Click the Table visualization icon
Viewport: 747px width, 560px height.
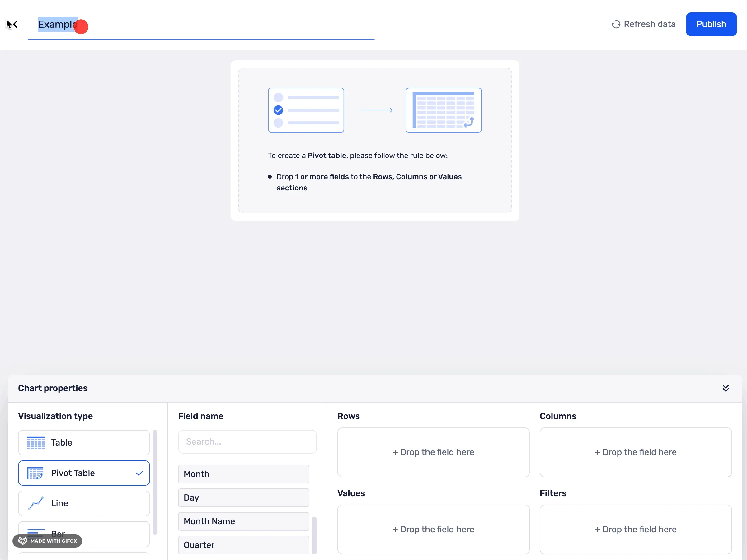pyautogui.click(x=36, y=442)
